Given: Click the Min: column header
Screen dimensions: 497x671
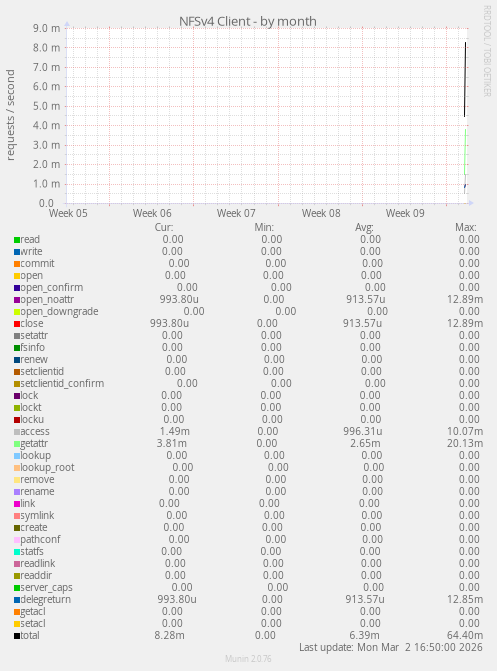Looking at the screenshot, I should pyautogui.click(x=264, y=227).
